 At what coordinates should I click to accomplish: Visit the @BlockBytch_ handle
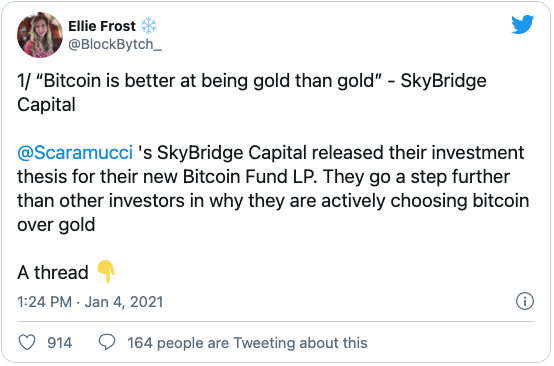click(x=115, y=45)
